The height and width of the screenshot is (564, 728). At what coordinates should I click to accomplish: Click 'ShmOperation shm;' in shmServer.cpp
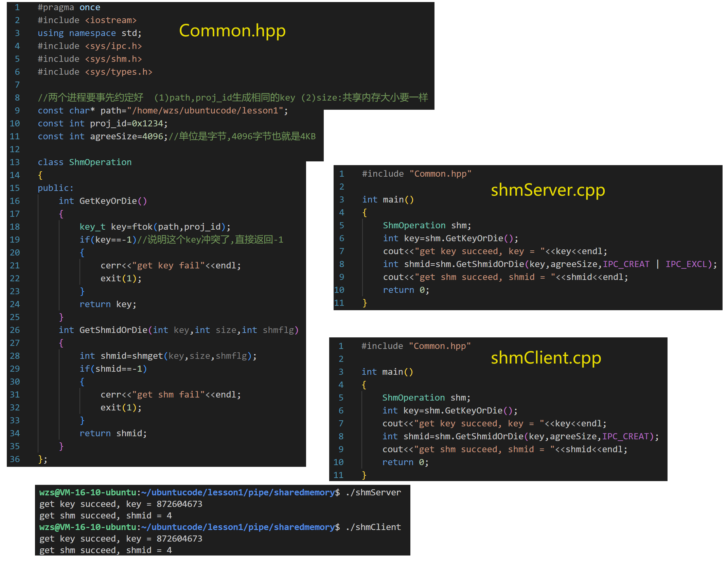(x=427, y=226)
